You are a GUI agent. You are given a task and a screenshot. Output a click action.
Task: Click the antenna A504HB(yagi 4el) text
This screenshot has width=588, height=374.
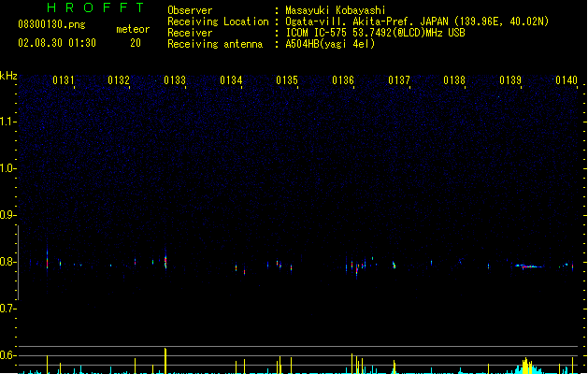[x=330, y=44]
